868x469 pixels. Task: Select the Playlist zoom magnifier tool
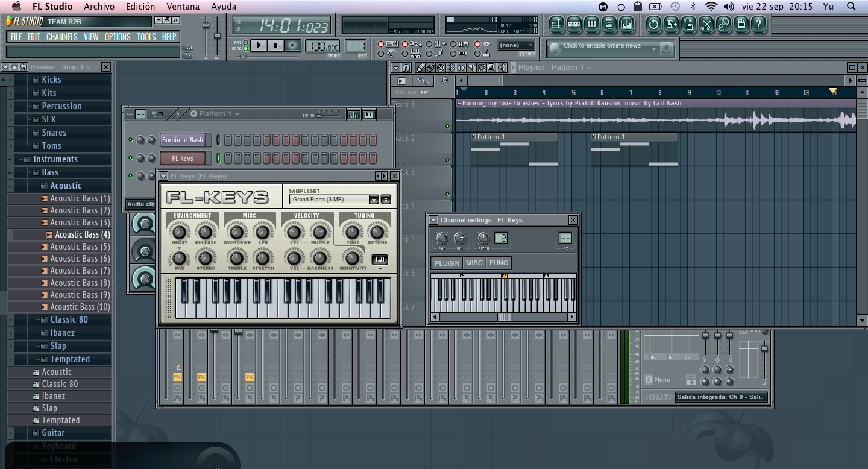pyautogui.click(x=492, y=68)
